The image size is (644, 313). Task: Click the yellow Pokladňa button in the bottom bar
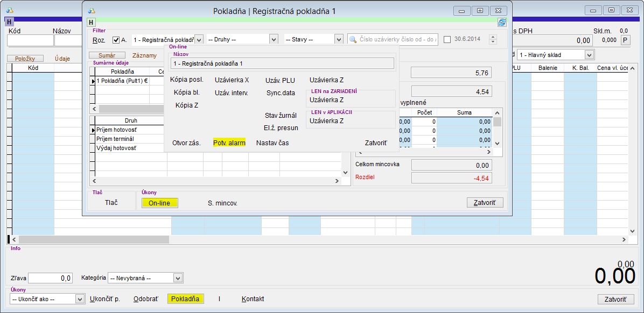click(x=185, y=298)
